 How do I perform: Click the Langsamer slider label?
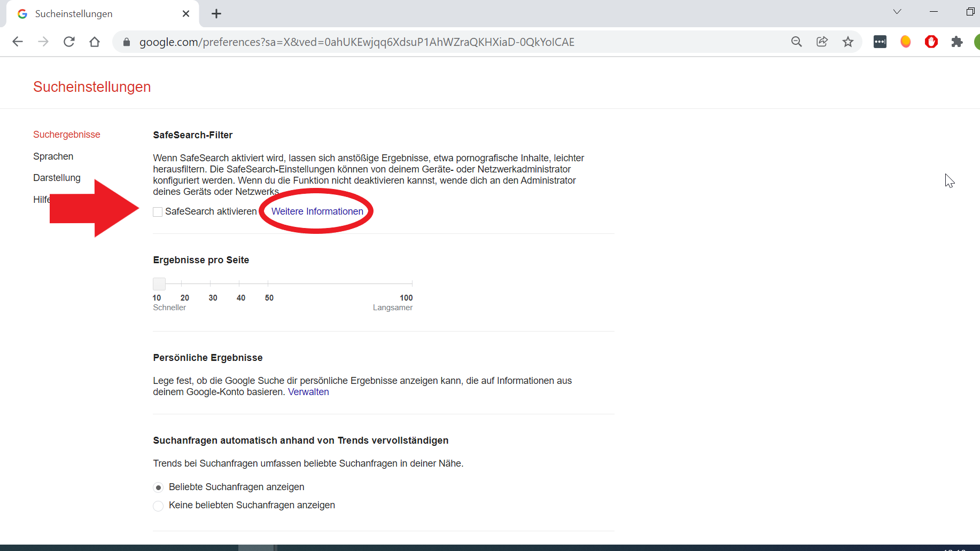coord(393,308)
